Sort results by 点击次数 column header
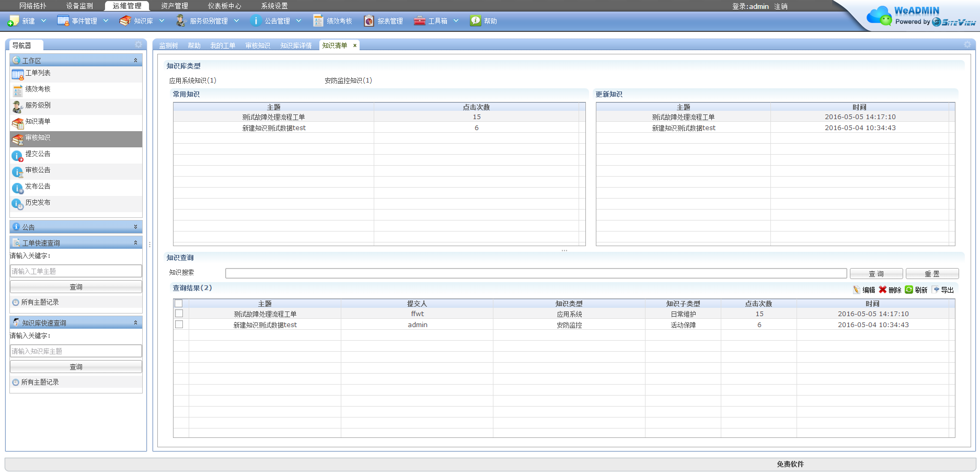This screenshot has width=980, height=475. click(758, 304)
